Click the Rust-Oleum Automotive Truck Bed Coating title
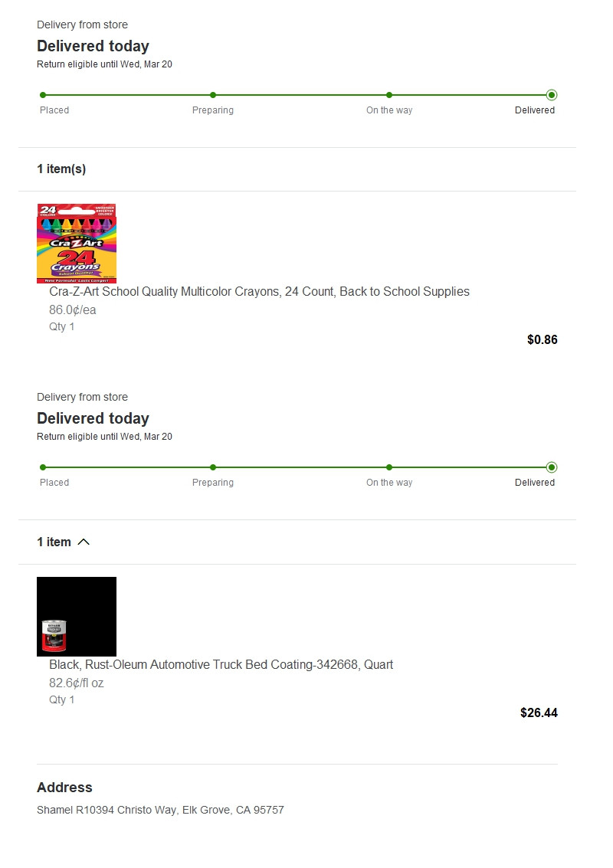This screenshot has width=613, height=868. tap(221, 665)
